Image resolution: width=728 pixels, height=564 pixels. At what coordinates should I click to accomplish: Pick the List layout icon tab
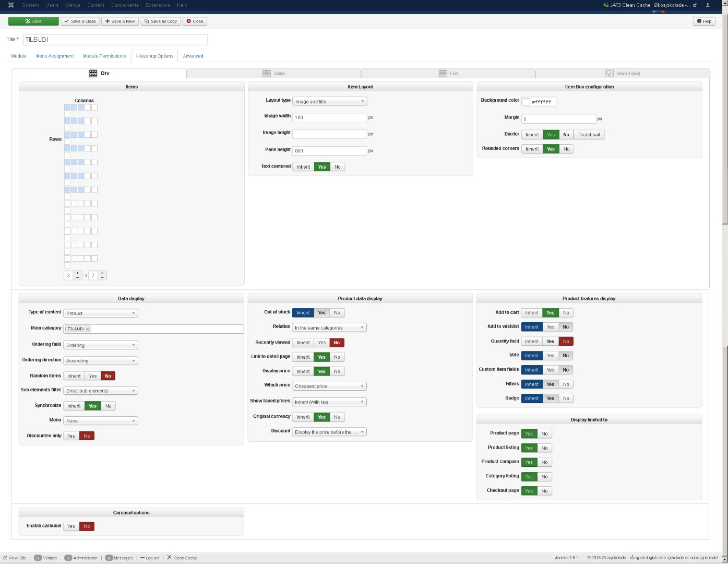(448, 74)
